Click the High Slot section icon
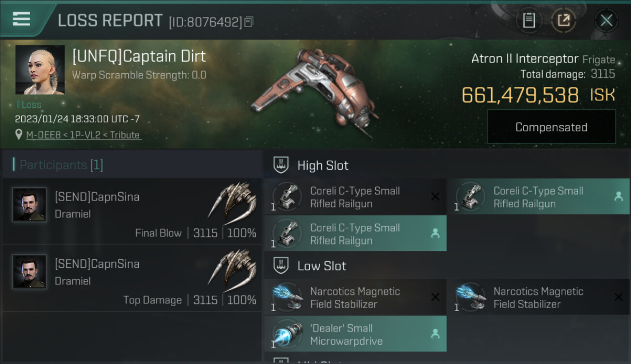The image size is (631, 364). pos(281,165)
